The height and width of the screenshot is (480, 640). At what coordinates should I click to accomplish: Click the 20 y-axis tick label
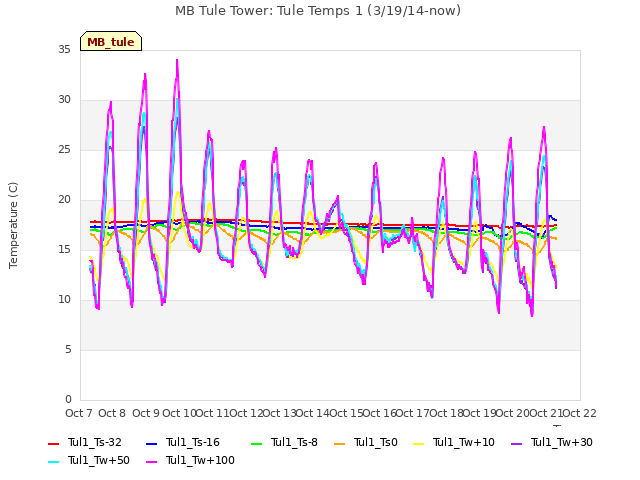coord(64,200)
